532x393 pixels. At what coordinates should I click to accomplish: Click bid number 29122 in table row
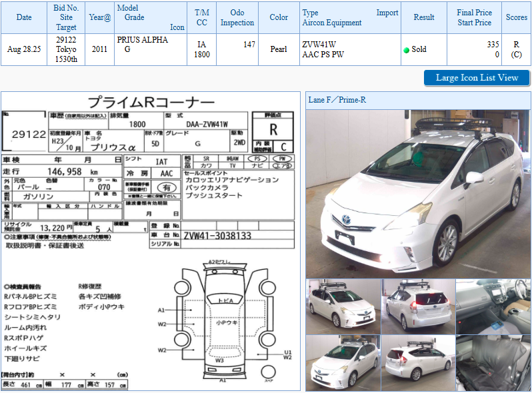click(x=66, y=40)
